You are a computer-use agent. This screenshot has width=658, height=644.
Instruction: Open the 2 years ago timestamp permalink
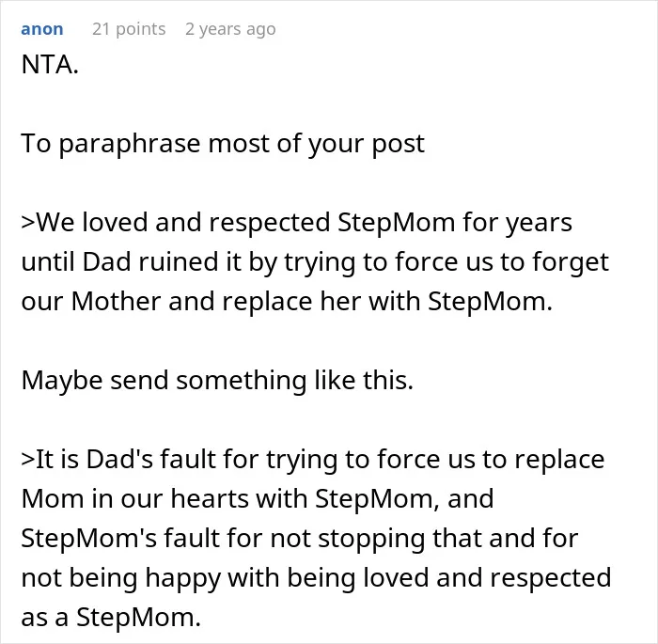(x=230, y=29)
